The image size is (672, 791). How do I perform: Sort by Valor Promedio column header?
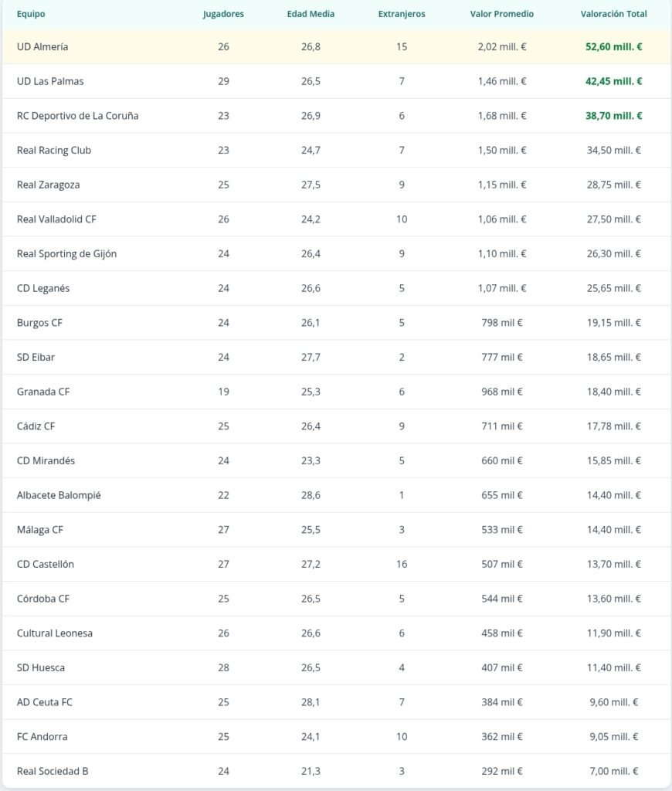pos(502,14)
